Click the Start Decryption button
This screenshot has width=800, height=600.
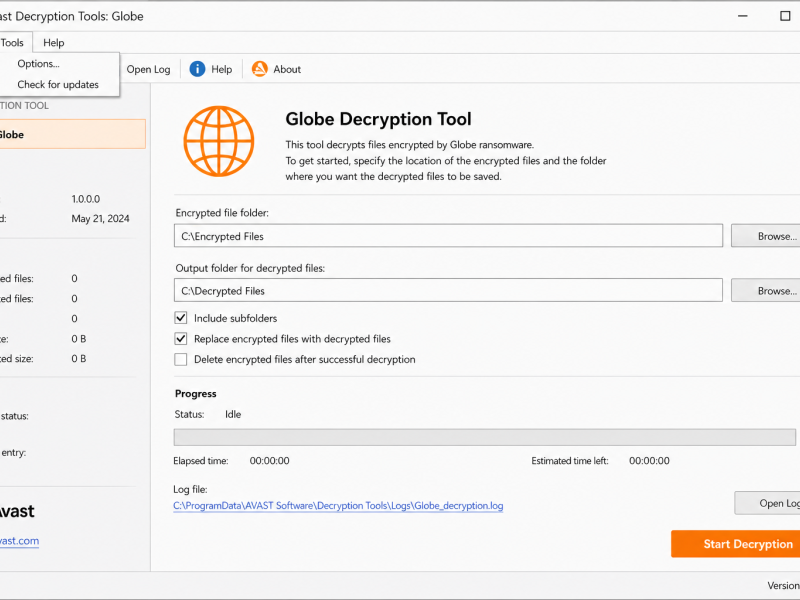[x=736, y=544]
